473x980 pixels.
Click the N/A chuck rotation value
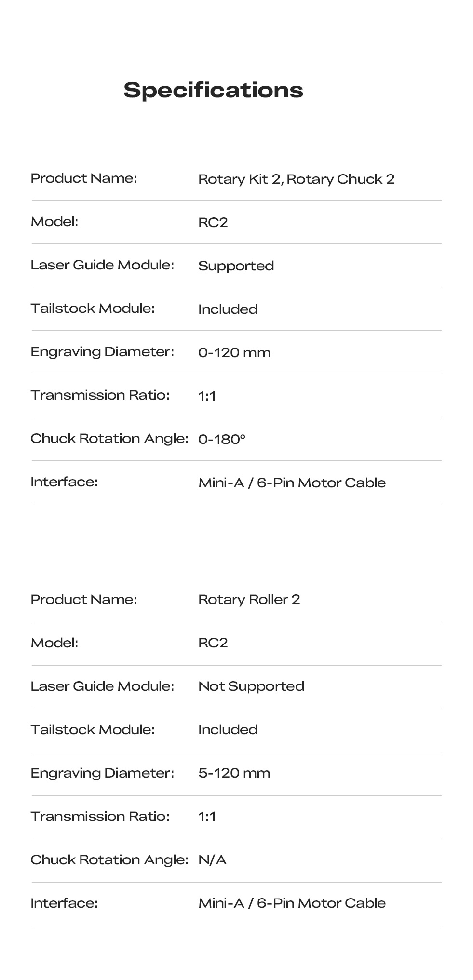pyautogui.click(x=212, y=859)
